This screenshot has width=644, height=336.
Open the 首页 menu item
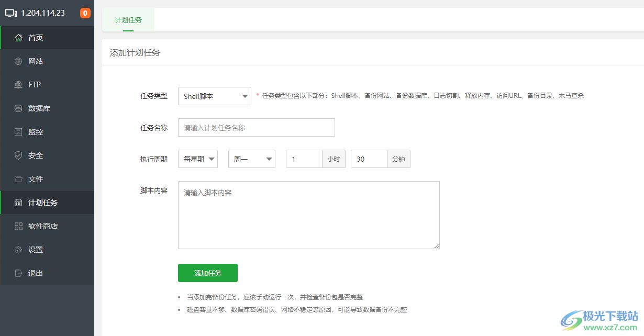pyautogui.click(x=47, y=38)
